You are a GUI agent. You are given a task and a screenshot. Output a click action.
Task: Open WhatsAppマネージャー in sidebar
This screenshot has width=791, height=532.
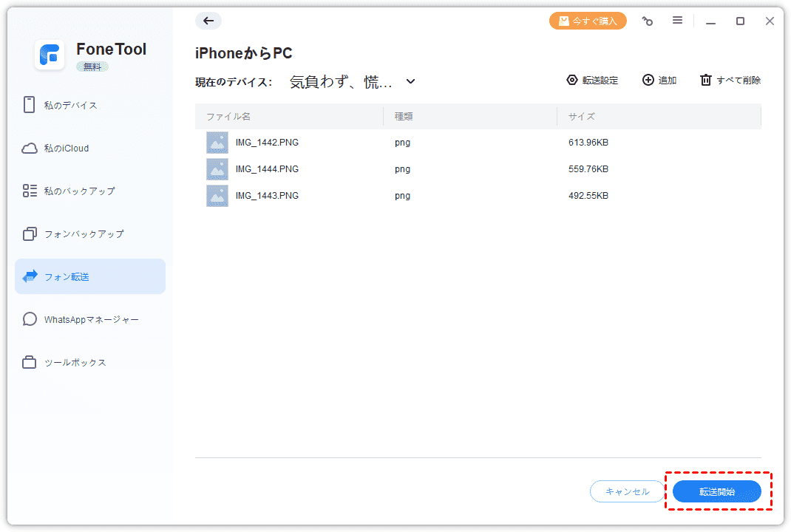(91, 319)
